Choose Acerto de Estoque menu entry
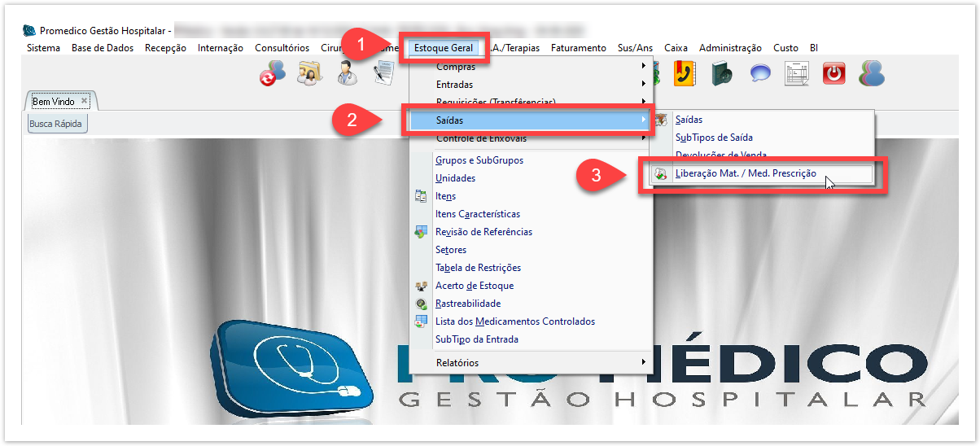The height and width of the screenshot is (446, 980). (x=474, y=286)
